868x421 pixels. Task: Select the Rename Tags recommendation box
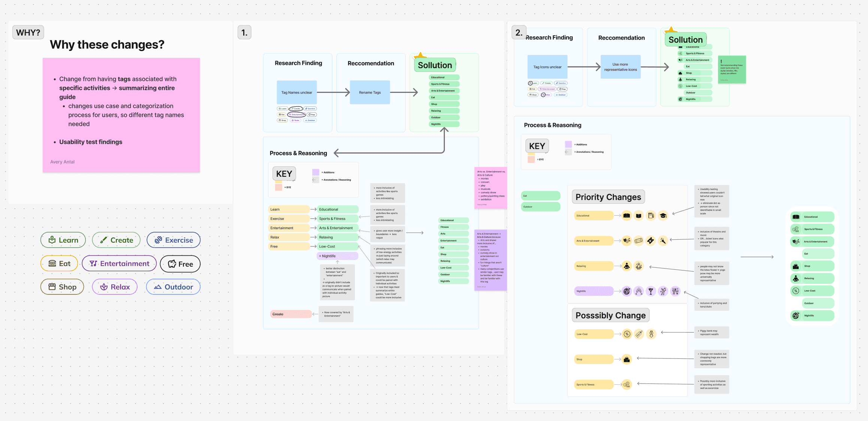coord(370,92)
